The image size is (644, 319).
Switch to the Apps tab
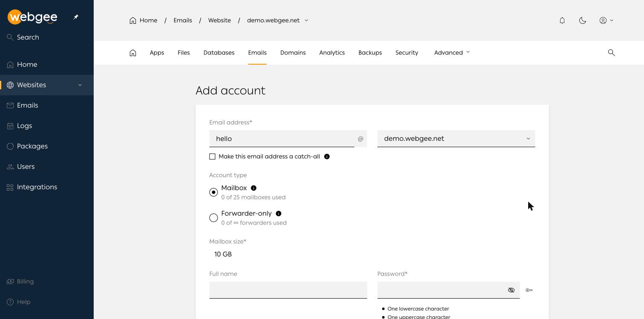coord(157,53)
